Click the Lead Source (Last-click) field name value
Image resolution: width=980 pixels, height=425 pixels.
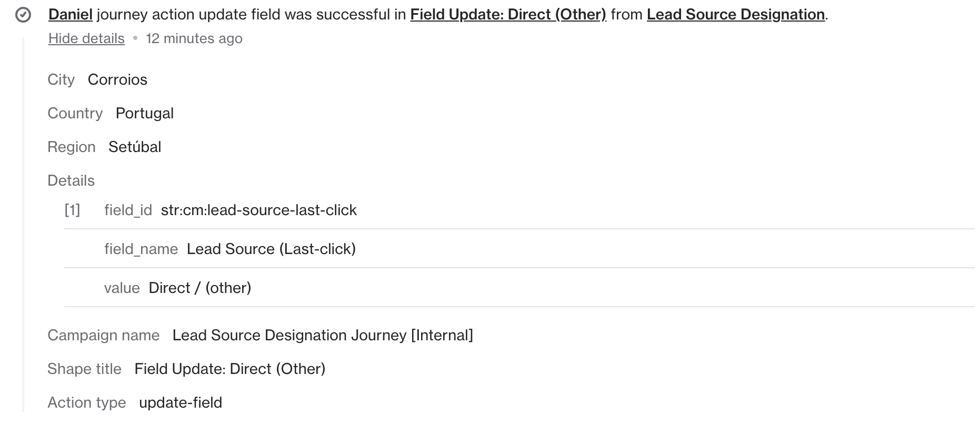coord(271,249)
